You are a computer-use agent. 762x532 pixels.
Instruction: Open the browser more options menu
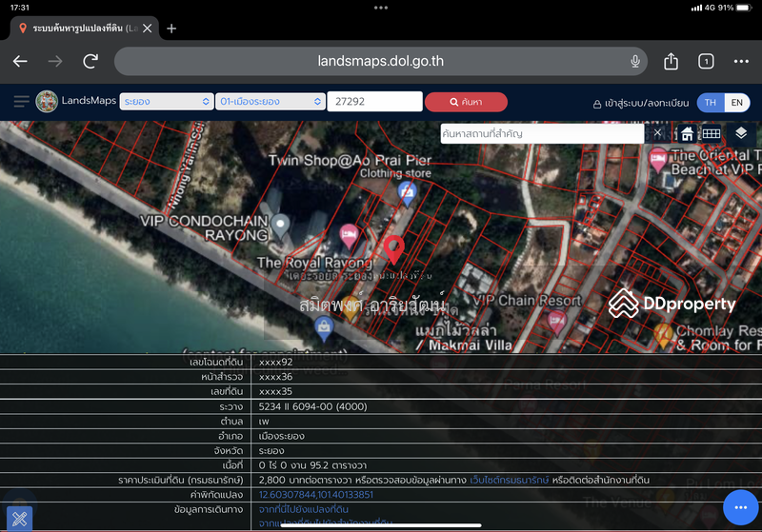point(741,61)
